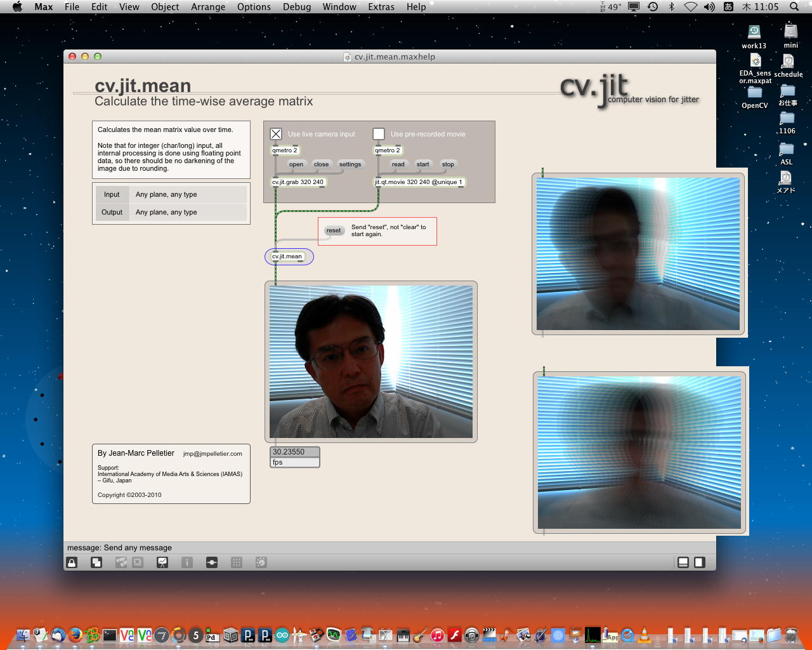This screenshot has height=650, width=812.
Task: Open the inspector with the 'i' toolbar icon
Action: 187,562
